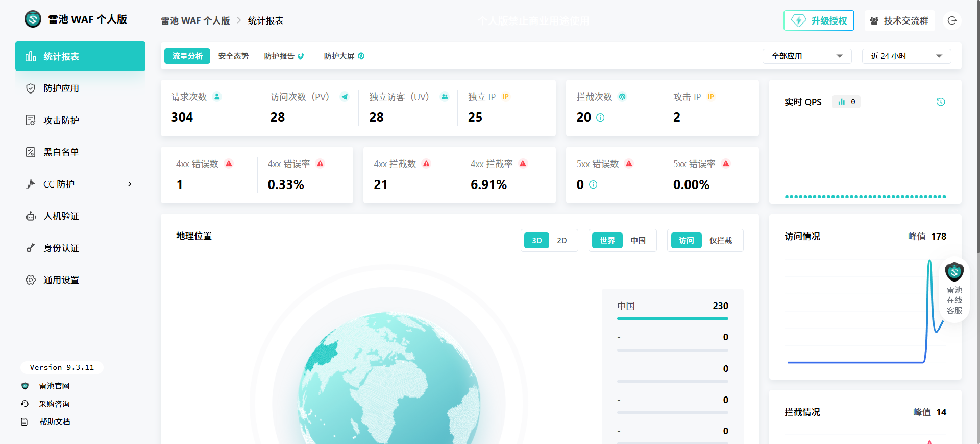The height and width of the screenshot is (444, 980).
Task: Click the warning icon beside 4xx 拦截数
Action: 426,163
